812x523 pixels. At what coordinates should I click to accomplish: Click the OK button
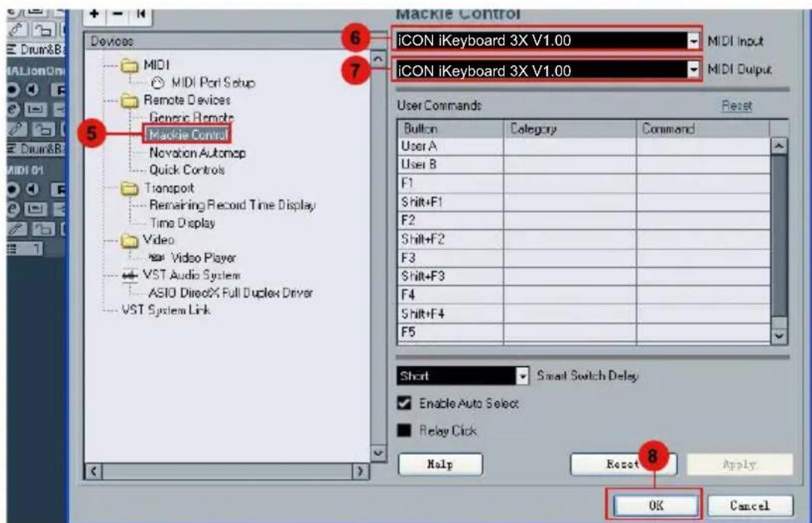point(656,505)
